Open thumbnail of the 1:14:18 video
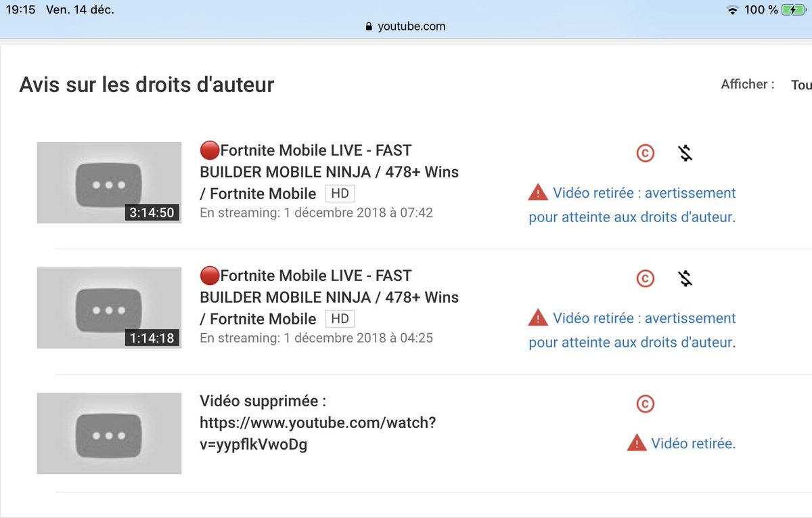The image size is (812, 518). (109, 308)
